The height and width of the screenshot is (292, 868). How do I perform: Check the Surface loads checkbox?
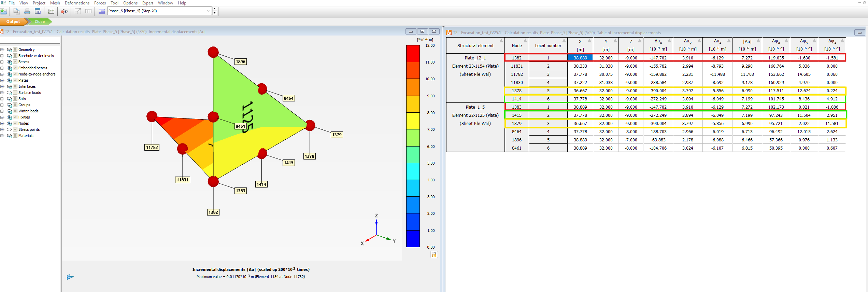tap(15, 93)
